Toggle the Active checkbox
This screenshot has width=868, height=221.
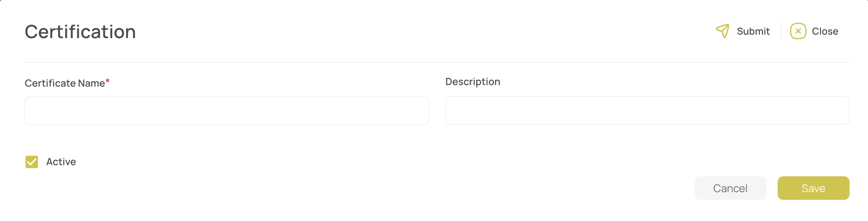[32, 162]
